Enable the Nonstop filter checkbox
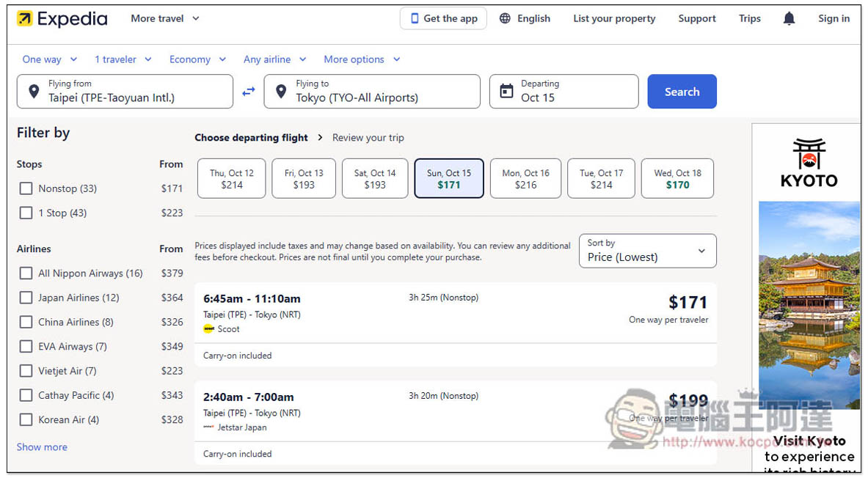868x478 pixels. click(x=26, y=188)
